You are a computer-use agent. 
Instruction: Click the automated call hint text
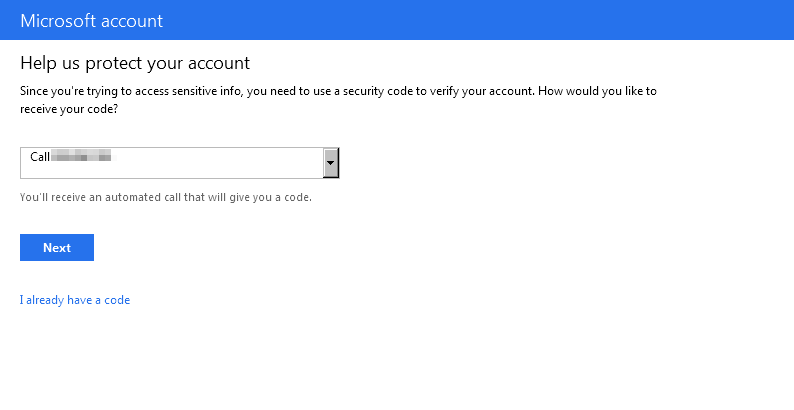coord(166,197)
